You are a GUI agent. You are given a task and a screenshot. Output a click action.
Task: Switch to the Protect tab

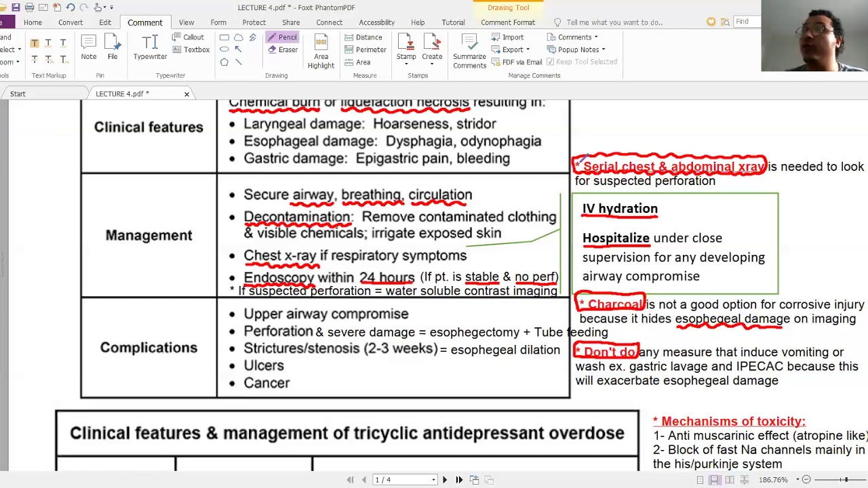tap(254, 22)
